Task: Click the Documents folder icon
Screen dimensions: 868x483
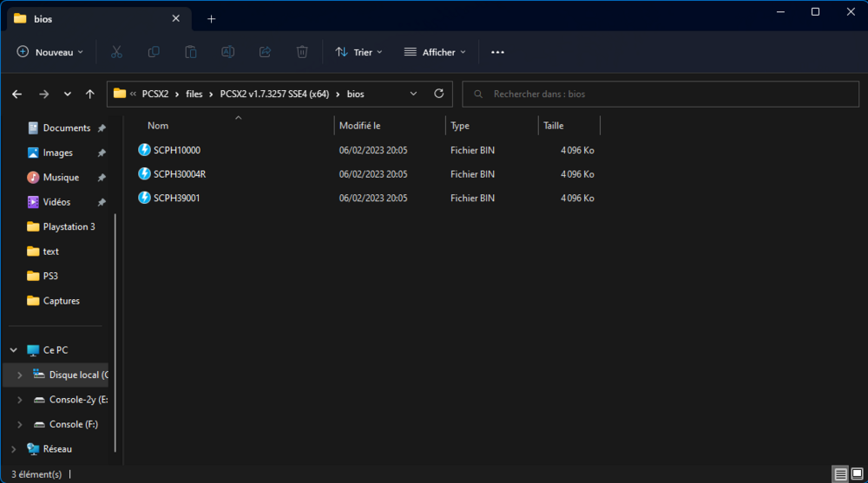Action: pyautogui.click(x=33, y=127)
